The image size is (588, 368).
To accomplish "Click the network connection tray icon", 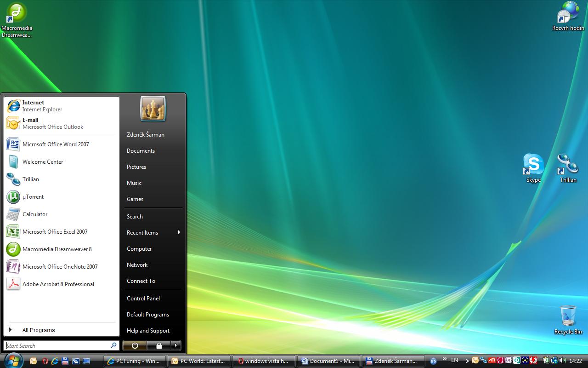I will [554, 360].
